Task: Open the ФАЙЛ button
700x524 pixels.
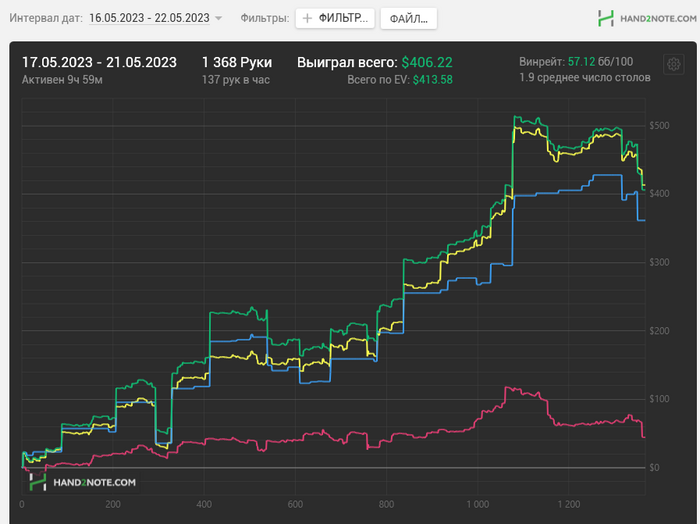Action: (408, 19)
